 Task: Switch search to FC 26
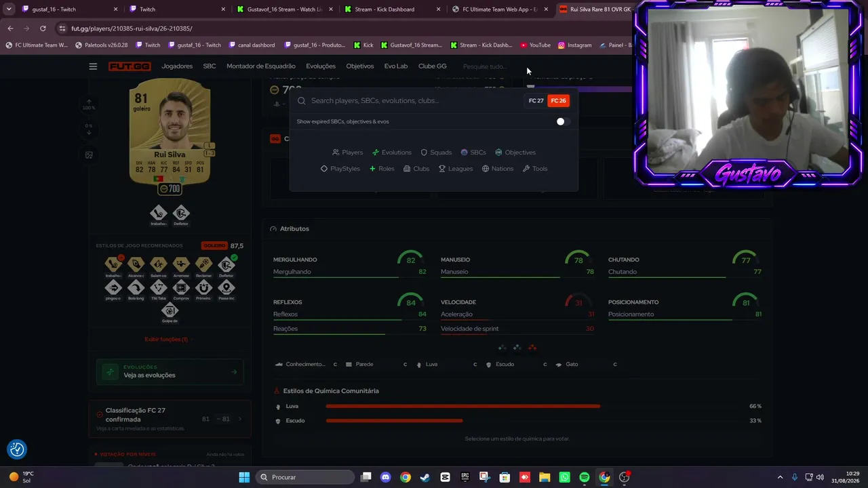558,101
